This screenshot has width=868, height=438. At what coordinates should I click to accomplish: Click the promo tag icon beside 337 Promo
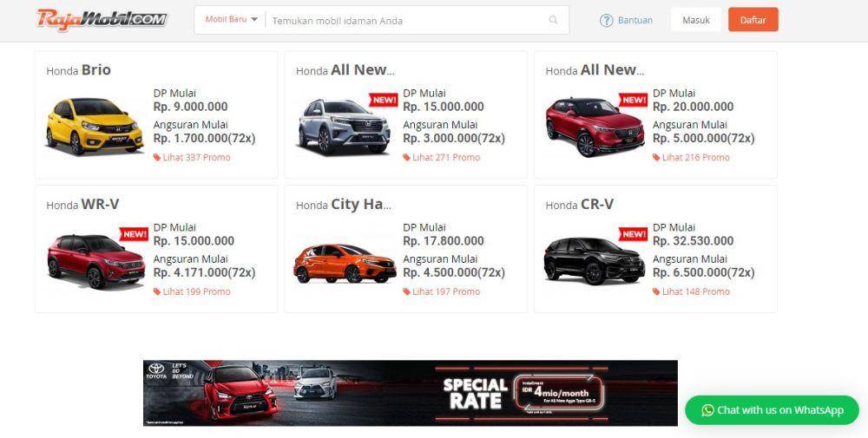tap(157, 158)
